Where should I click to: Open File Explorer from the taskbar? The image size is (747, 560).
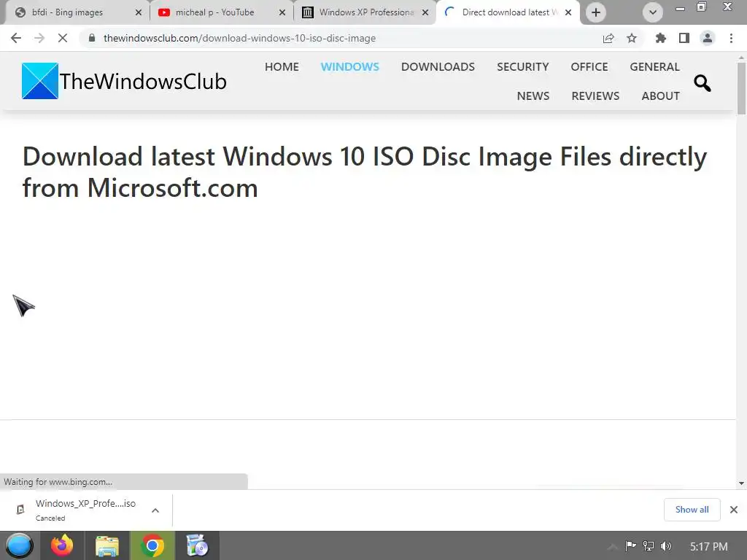pos(107,545)
